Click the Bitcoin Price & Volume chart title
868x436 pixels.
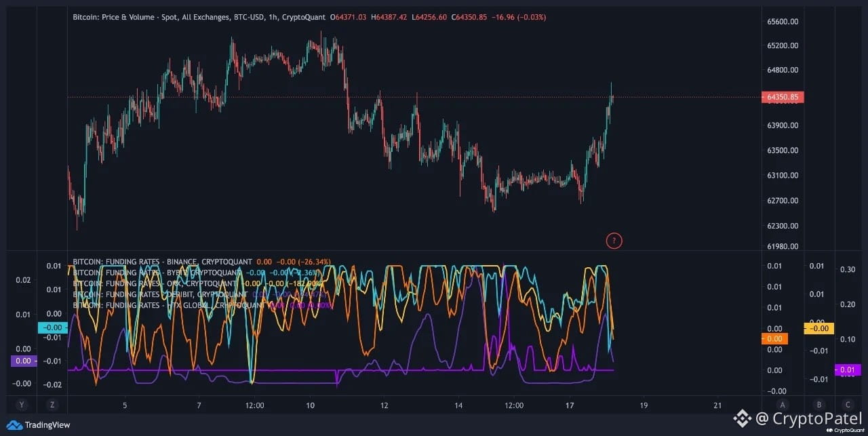(199, 16)
